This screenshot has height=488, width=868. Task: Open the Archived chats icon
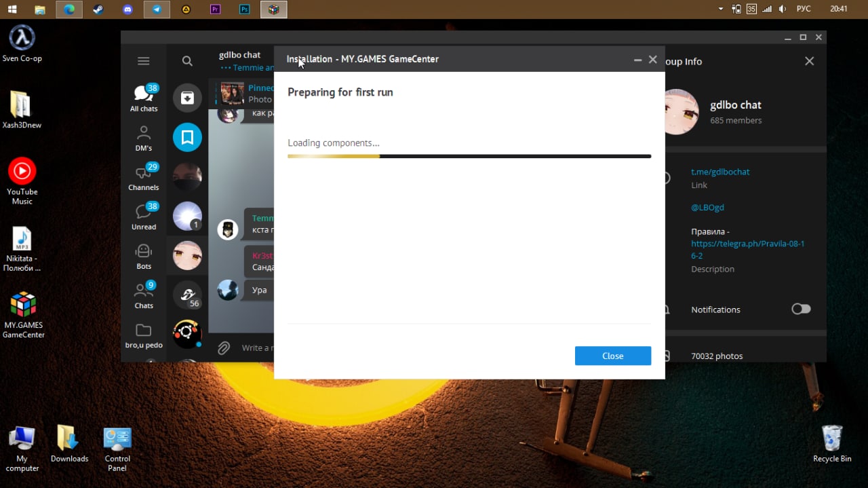tap(187, 98)
